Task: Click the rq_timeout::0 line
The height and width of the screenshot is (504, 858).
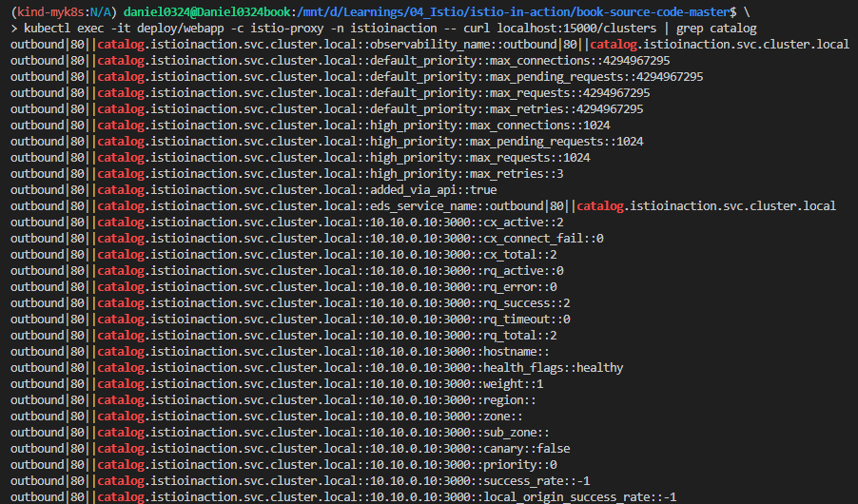Action: click(290, 319)
